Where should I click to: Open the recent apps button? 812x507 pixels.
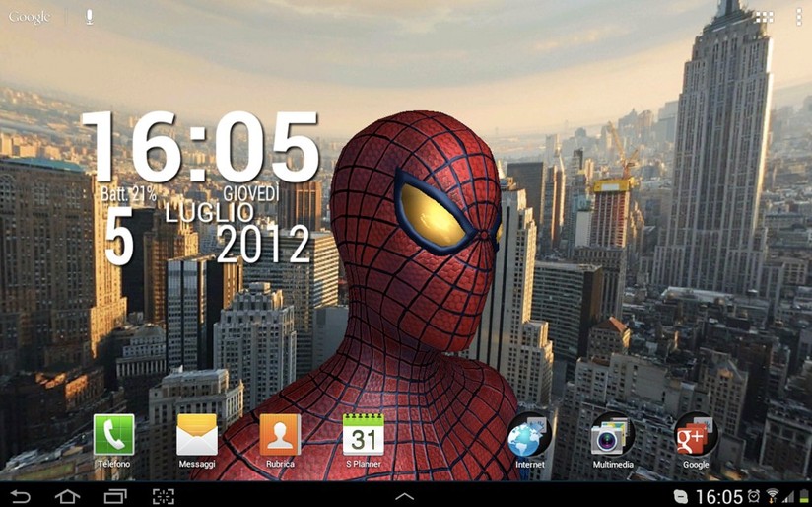coord(115,496)
